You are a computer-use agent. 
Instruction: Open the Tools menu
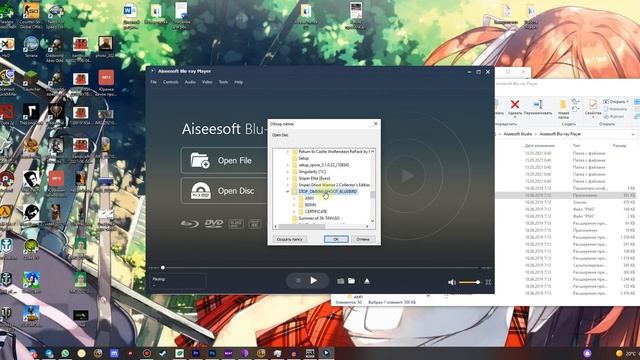click(223, 82)
